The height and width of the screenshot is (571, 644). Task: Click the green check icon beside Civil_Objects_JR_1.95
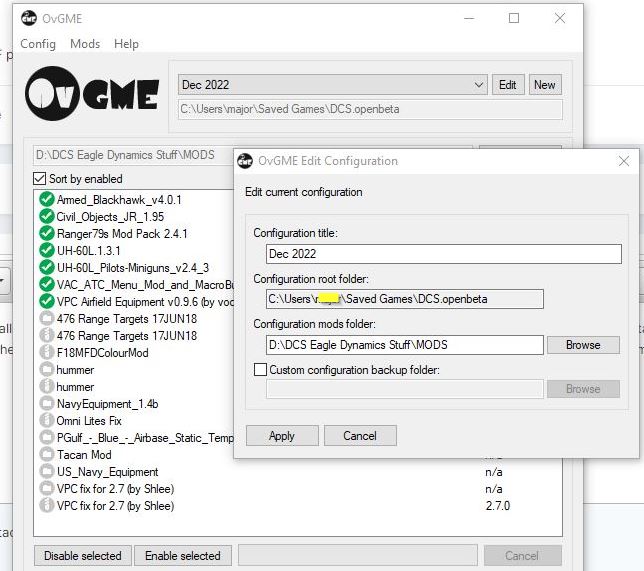tap(47, 216)
